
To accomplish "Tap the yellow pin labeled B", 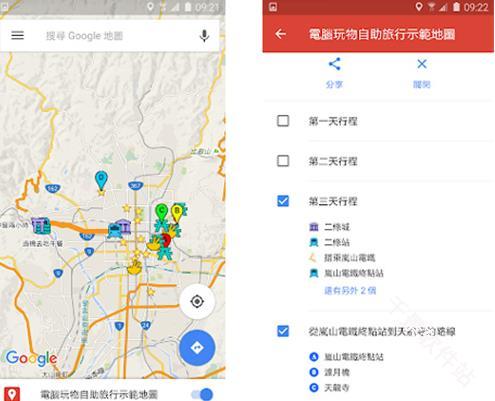I will click(177, 213).
